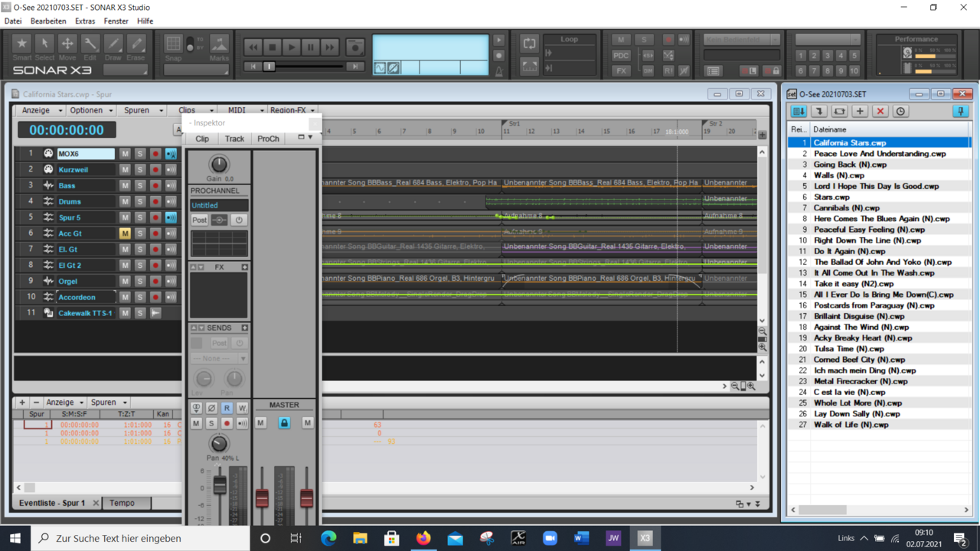Unmute the Acc Gt track

tap(125, 233)
